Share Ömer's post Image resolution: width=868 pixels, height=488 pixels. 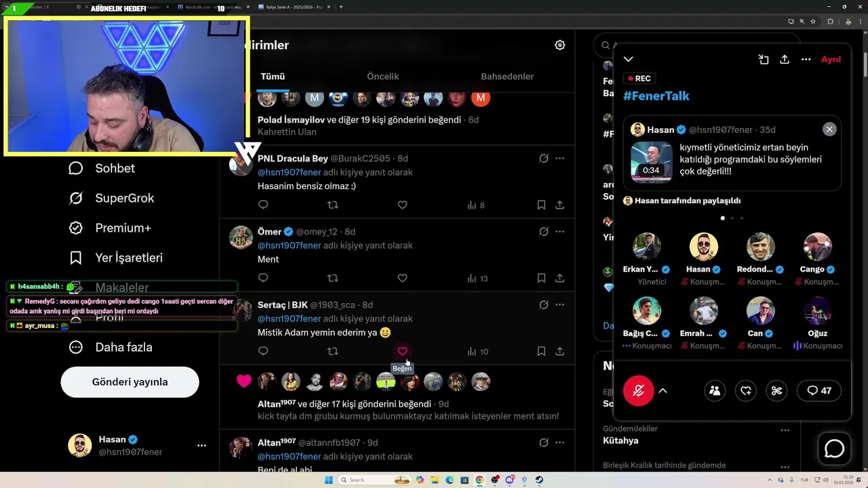click(x=560, y=278)
